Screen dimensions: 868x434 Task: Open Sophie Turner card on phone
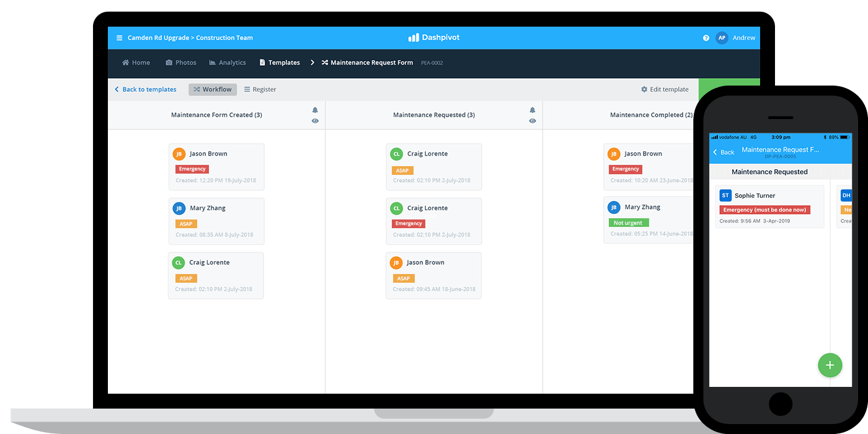(x=769, y=206)
